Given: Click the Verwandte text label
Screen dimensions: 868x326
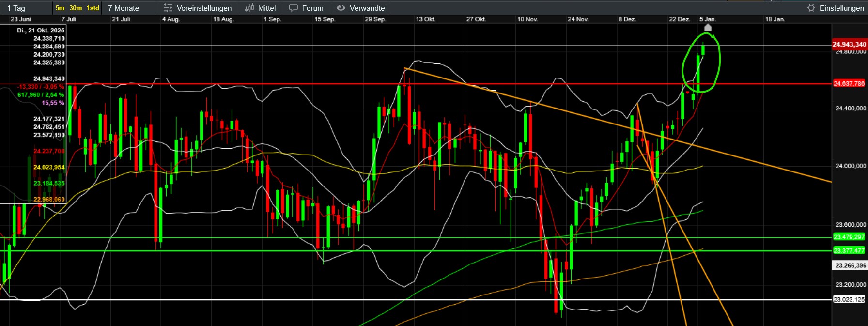Looking at the screenshot, I should (367, 8).
